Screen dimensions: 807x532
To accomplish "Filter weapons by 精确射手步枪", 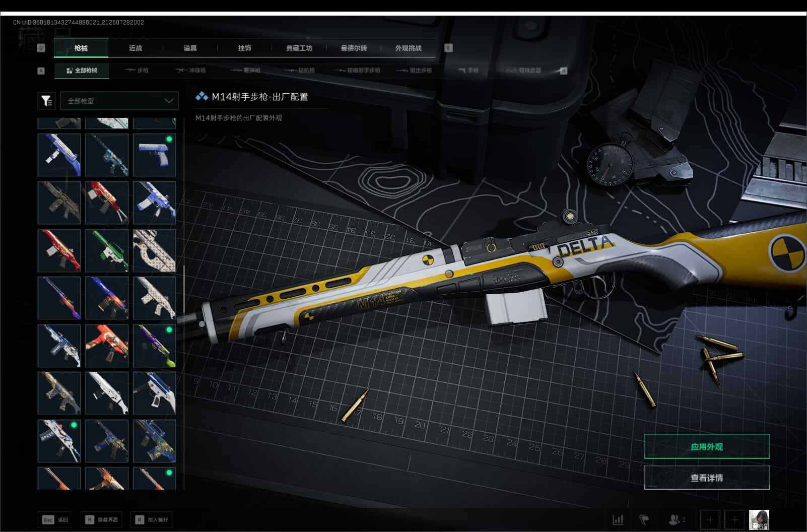I will pyautogui.click(x=357, y=71).
